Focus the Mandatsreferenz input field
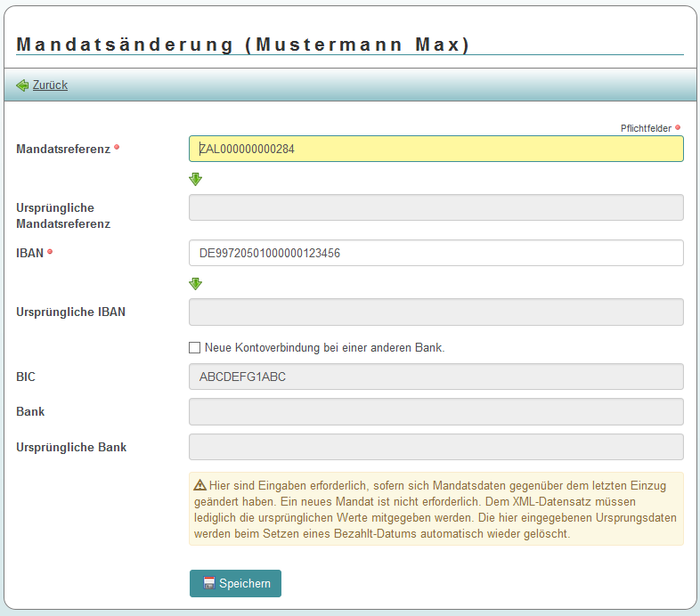700x616 pixels. click(x=435, y=149)
